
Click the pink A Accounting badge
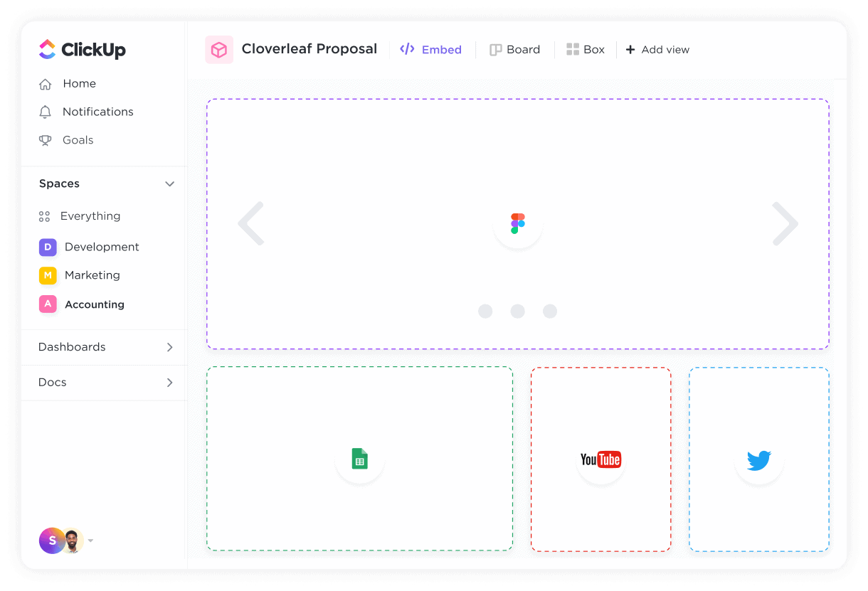tap(48, 304)
